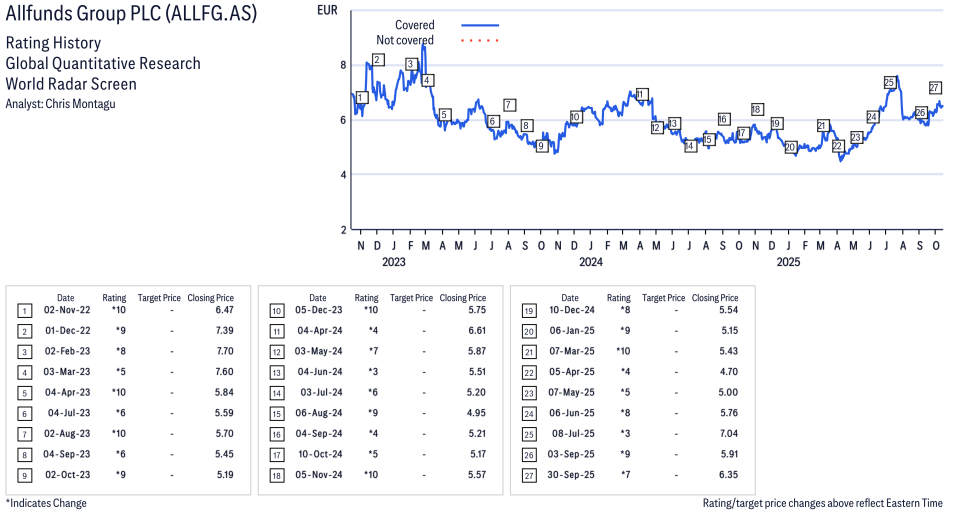The height and width of the screenshot is (510, 954).
Task: Click marker 2 on the price chart
Action: (x=377, y=60)
